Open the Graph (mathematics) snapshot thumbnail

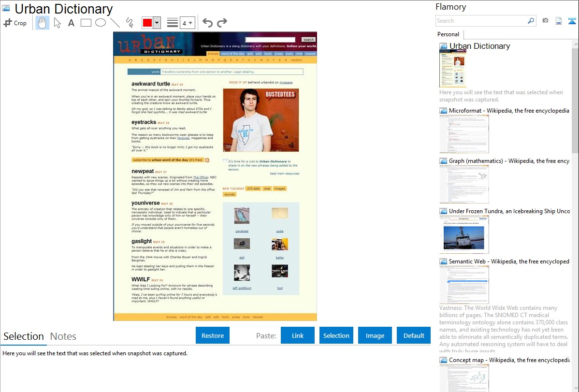pos(464,184)
